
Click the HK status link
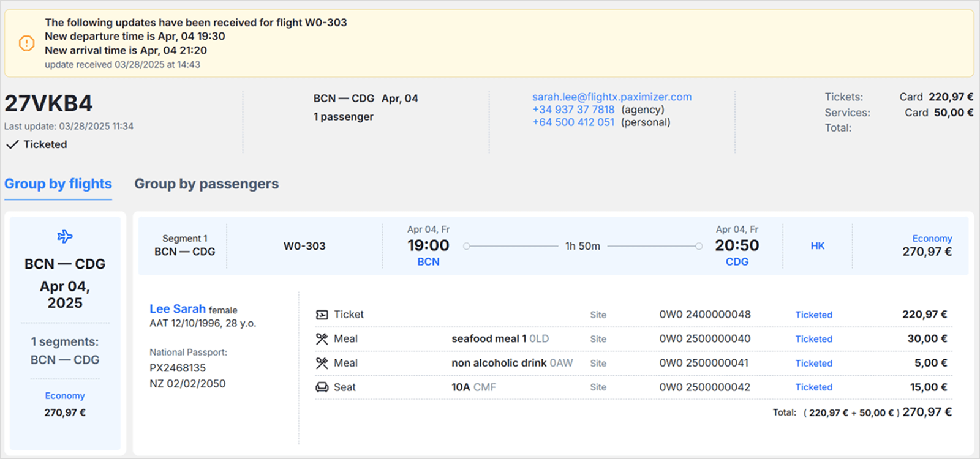[x=818, y=245]
